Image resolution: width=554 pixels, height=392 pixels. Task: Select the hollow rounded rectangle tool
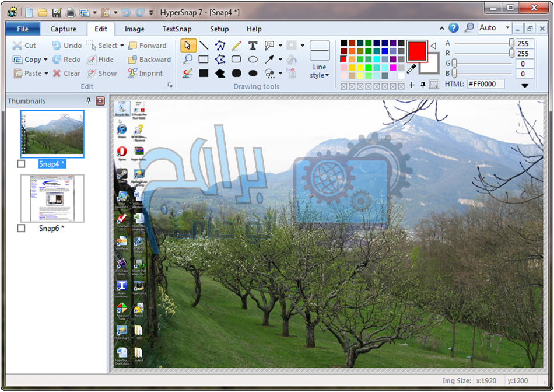pos(236,60)
